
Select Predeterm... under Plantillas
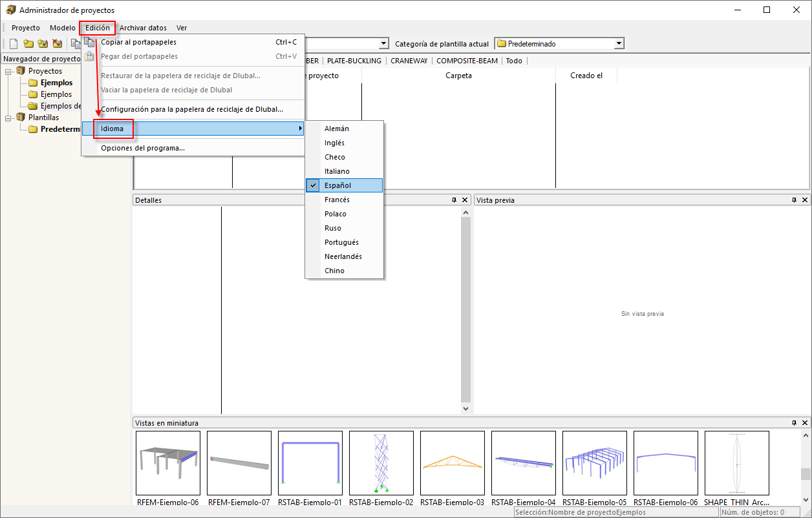click(61, 129)
